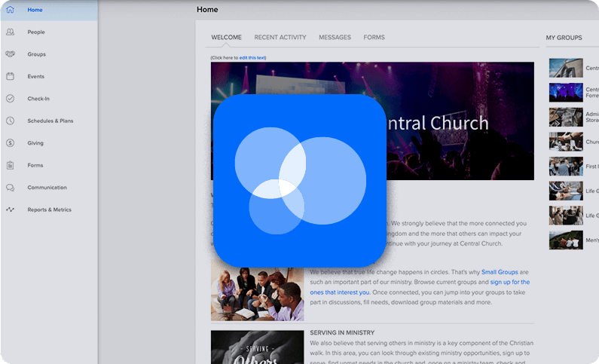
Task: Click the Home icon in sidebar
Action: coord(11,10)
